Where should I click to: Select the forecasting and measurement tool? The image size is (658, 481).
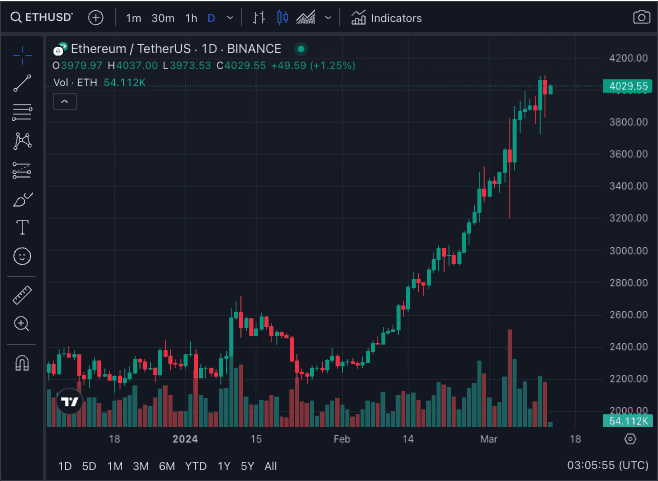pos(22,170)
